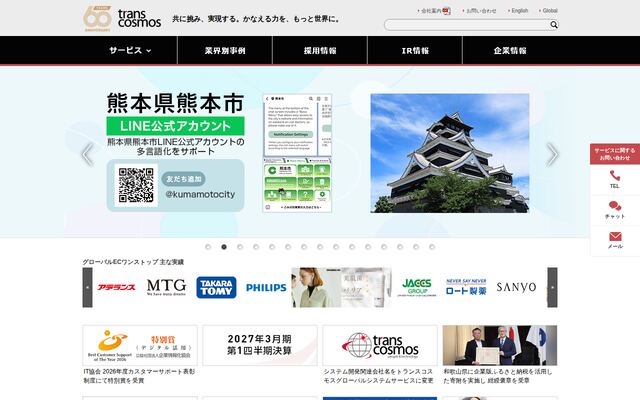Click the アデランス logo
This screenshot has height=400, width=640.
[116, 287]
